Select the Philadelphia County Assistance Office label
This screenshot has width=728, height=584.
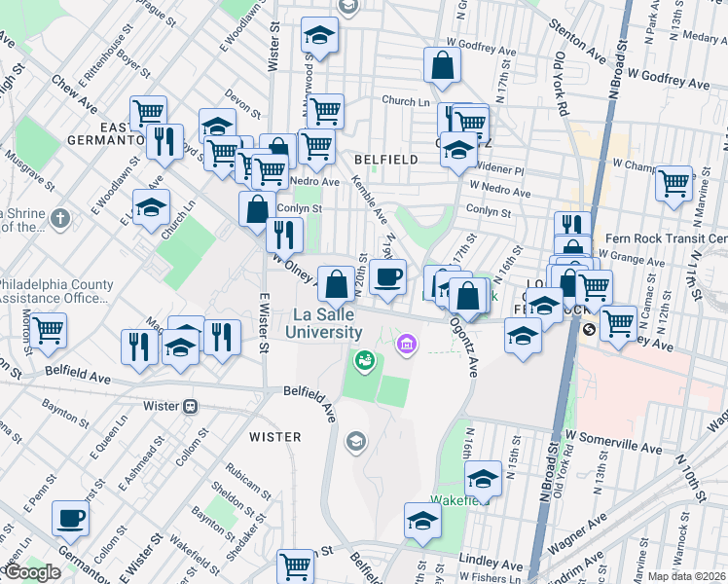point(56,291)
